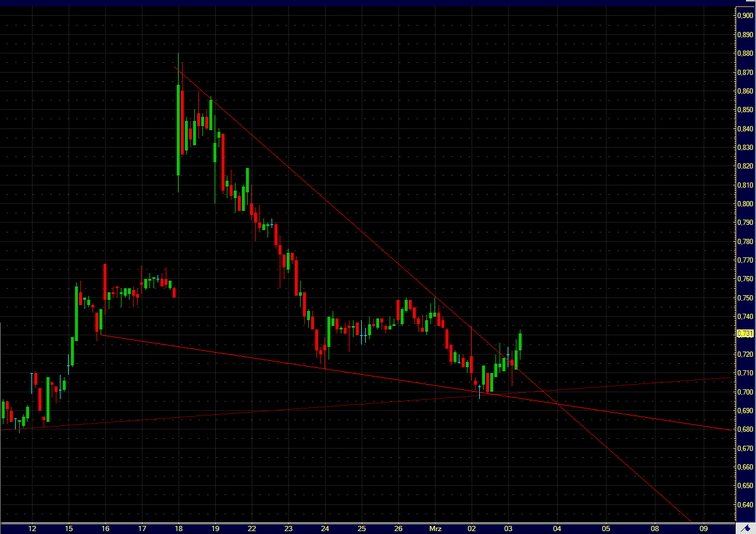Click date label 16 on time axis
Viewport: 756px width, 534px height.
click(x=105, y=529)
